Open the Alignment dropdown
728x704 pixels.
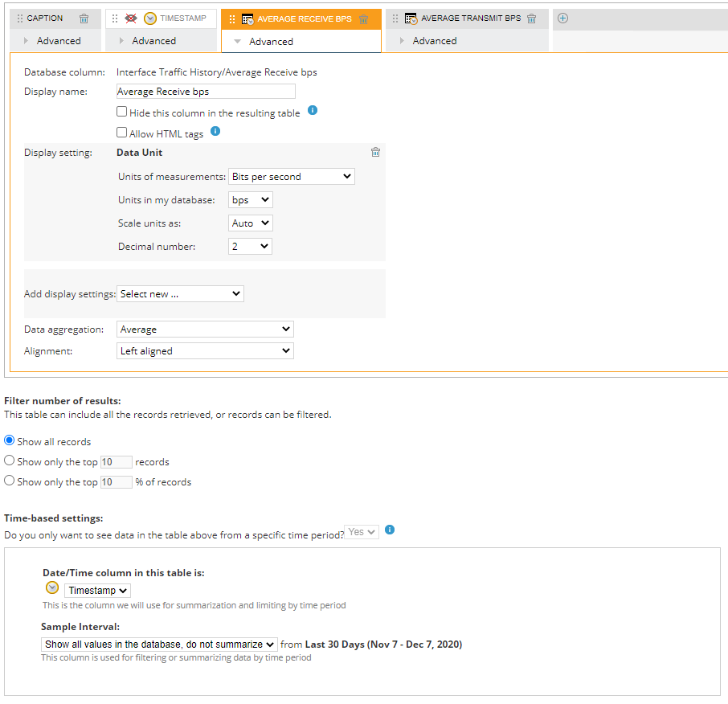coord(205,350)
